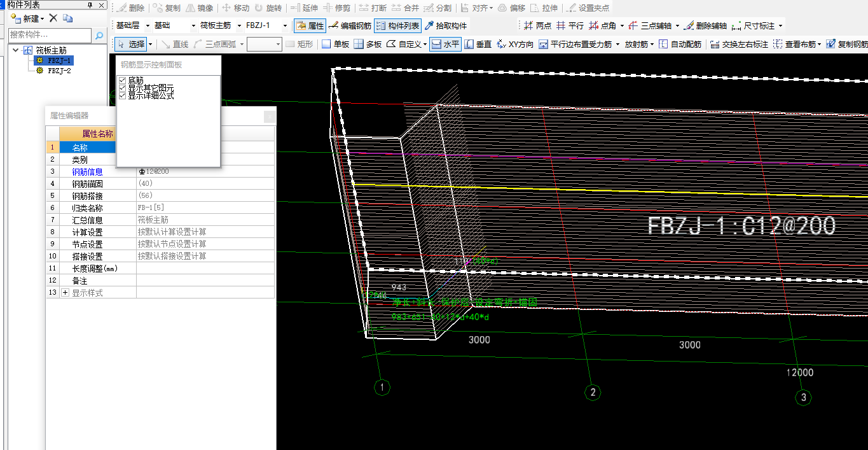The width and height of the screenshot is (868, 450).
Task: Select 多板 (multi slab) mode
Action: coord(368,45)
